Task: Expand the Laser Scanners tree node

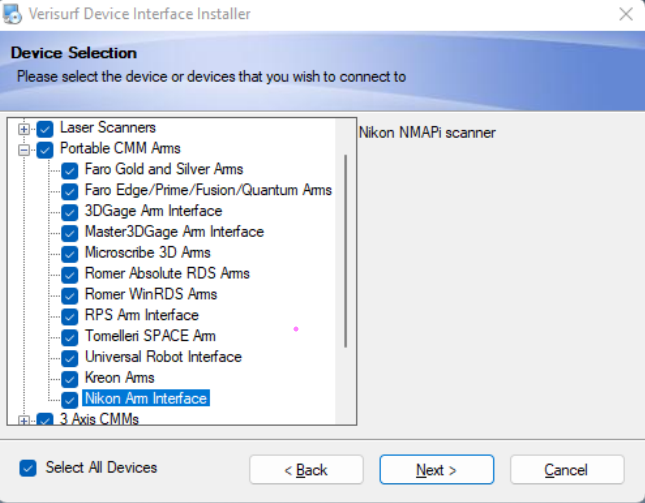Action: (24, 129)
